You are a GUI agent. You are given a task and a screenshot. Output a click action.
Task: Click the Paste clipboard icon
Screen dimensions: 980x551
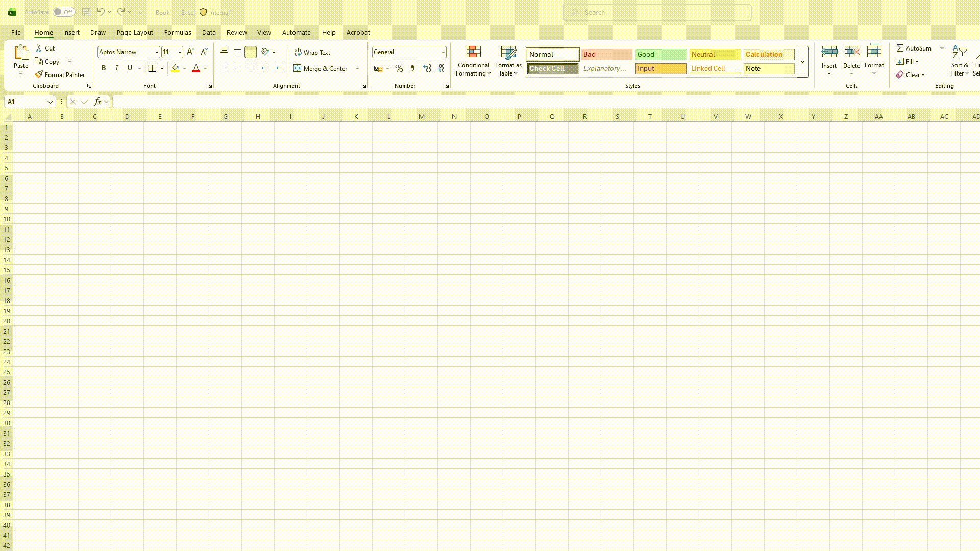(21, 52)
